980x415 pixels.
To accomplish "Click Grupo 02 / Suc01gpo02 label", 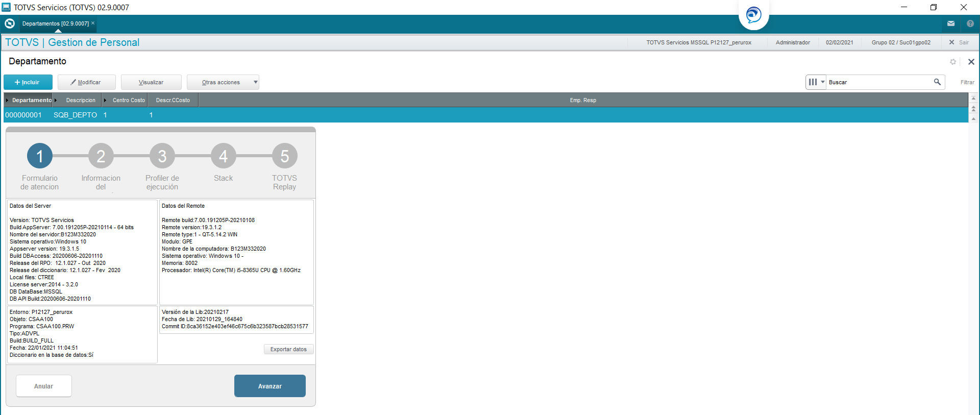I will click(901, 42).
